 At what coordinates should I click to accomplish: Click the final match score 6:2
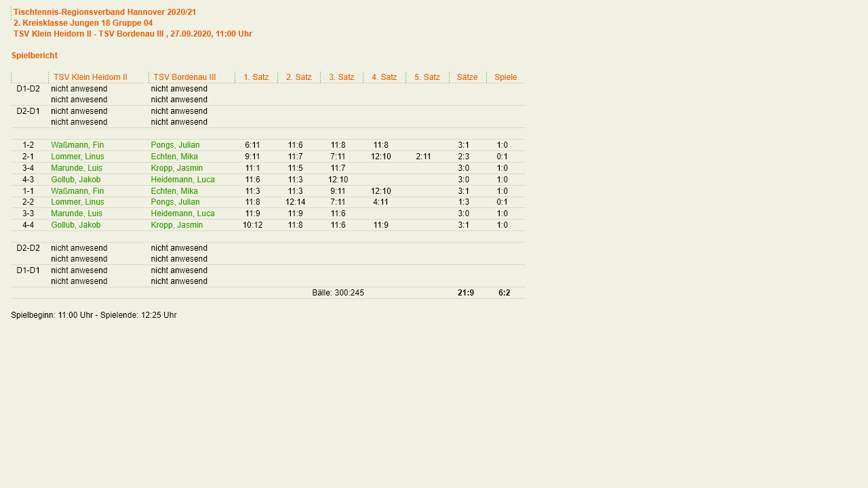click(x=504, y=293)
